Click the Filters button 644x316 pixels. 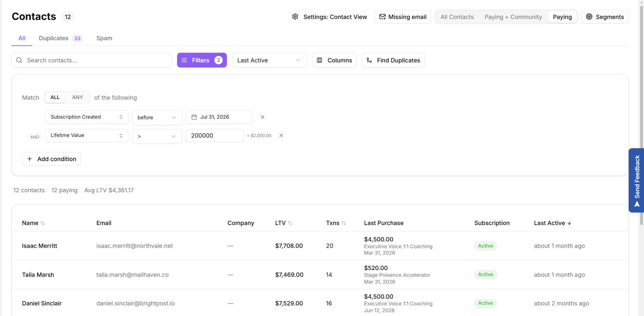[202, 60]
